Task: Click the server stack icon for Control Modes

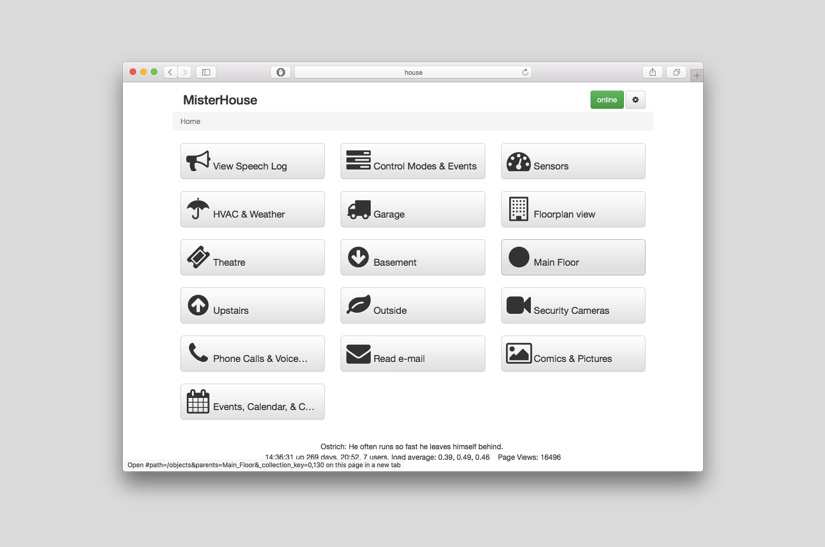Action: pyautogui.click(x=358, y=160)
